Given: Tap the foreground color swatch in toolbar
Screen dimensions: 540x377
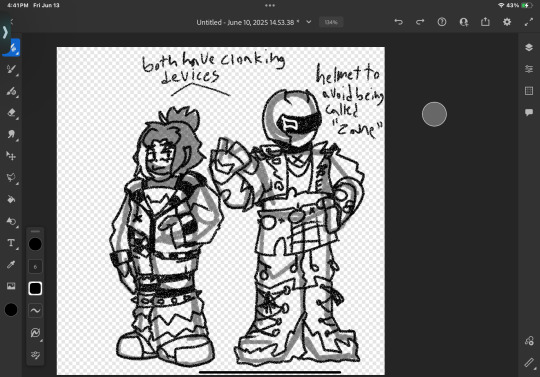Looking at the screenshot, I should click(11, 310).
